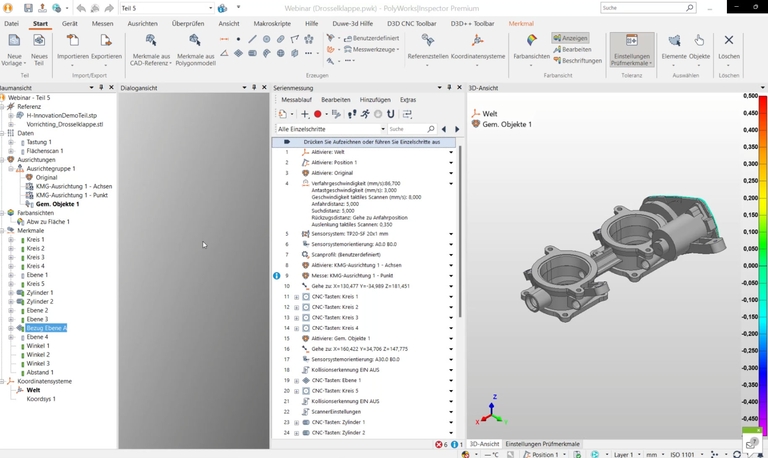Toggle the pin of the Dialogansicht panel
The height and width of the screenshot is (458, 768).
click(254, 87)
